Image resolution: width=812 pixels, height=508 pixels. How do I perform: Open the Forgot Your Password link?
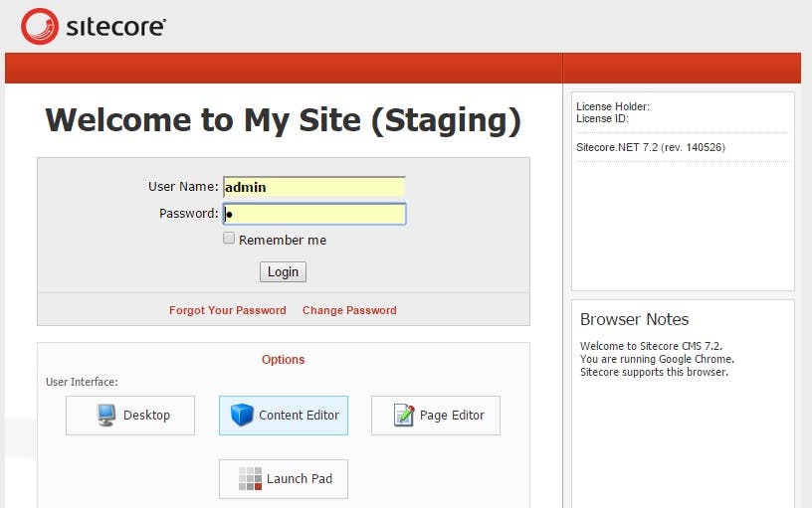point(227,310)
